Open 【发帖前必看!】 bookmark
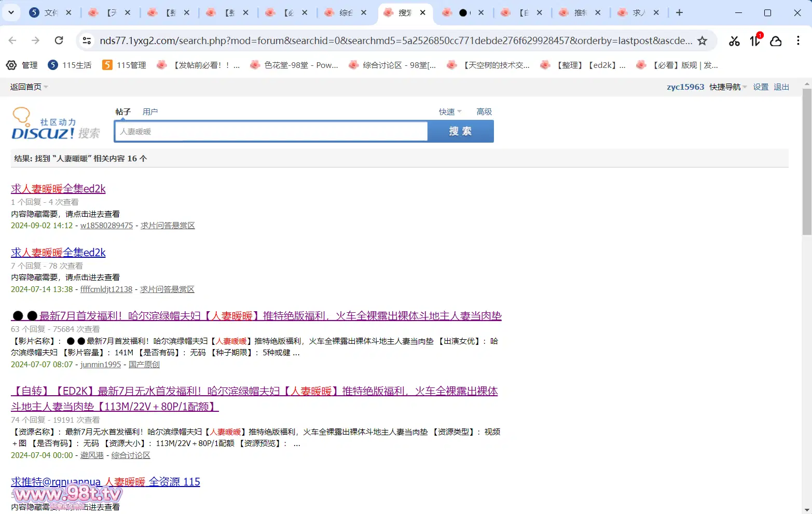This screenshot has width=812, height=514. 198,65
